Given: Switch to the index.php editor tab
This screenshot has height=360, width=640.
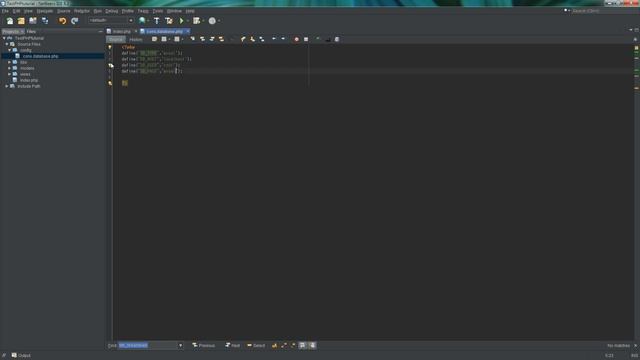Looking at the screenshot, I should click(x=121, y=31).
